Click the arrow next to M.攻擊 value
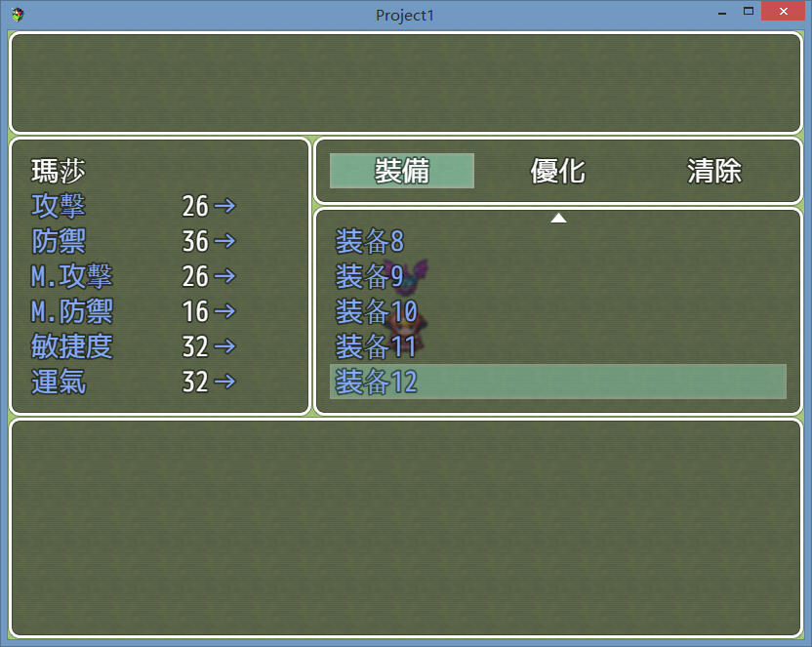Image resolution: width=812 pixels, height=647 pixels. click(225, 276)
